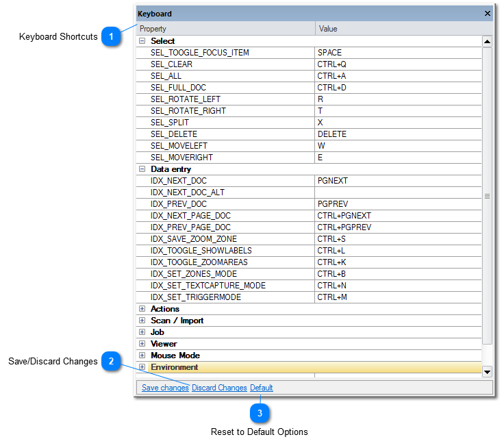Screen dimensions: 502x448
Task: Edit the CTRL+M shortcut value
Action: [399, 297]
